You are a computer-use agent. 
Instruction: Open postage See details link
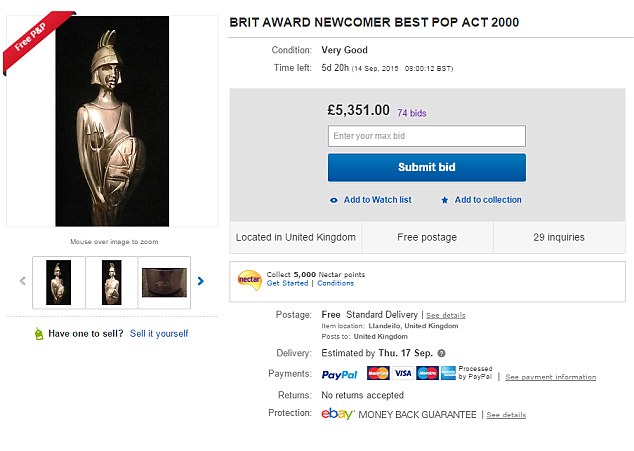tap(446, 315)
